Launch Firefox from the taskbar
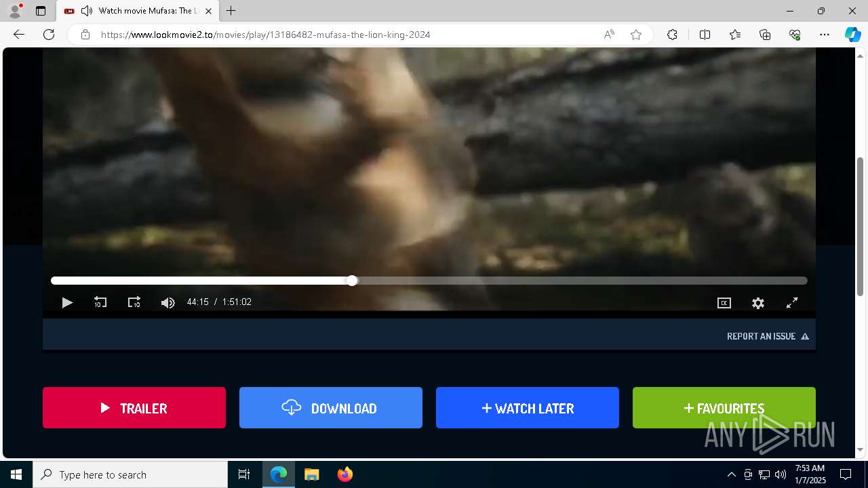This screenshot has width=868, height=488. [x=344, y=474]
